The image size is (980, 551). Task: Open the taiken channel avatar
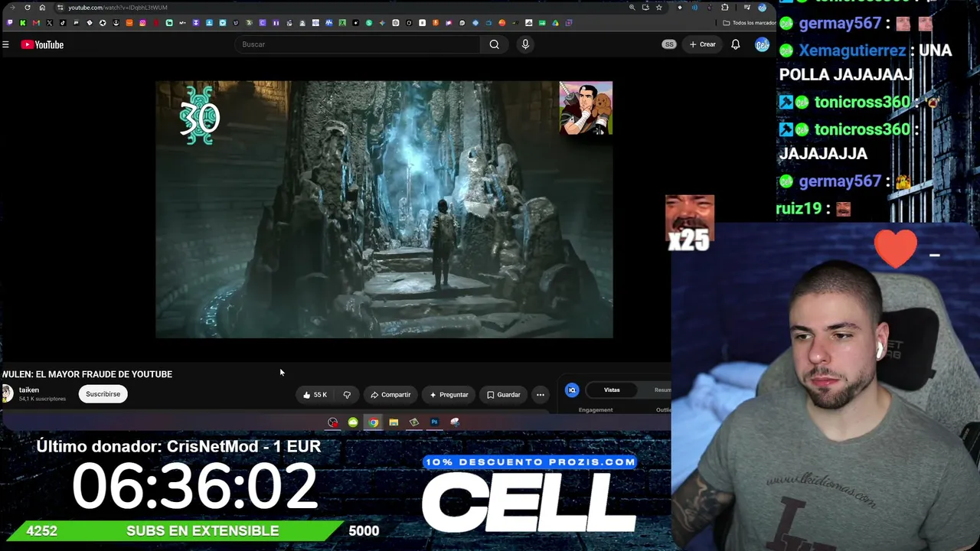click(x=7, y=393)
